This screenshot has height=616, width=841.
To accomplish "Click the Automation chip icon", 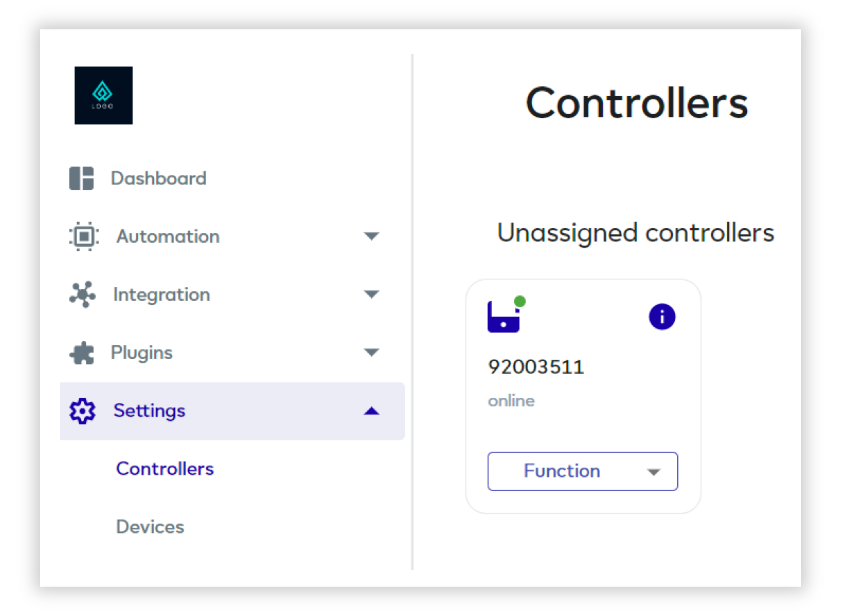I will [x=84, y=236].
